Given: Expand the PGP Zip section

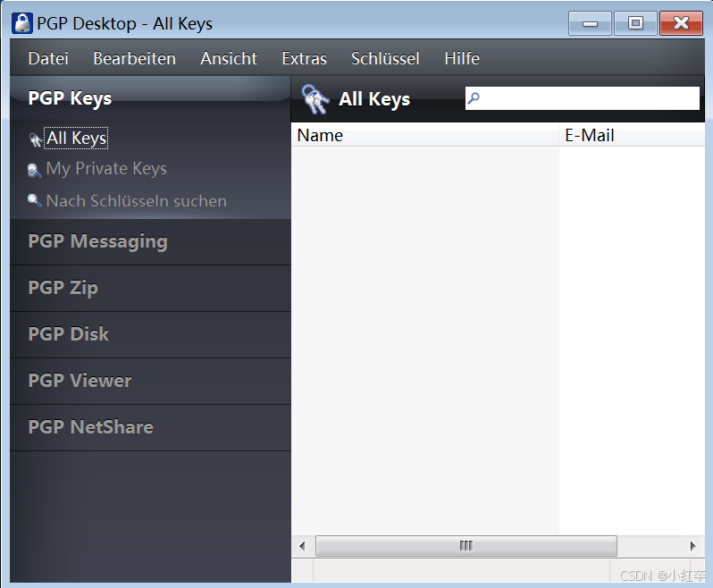Looking at the screenshot, I should point(150,289).
